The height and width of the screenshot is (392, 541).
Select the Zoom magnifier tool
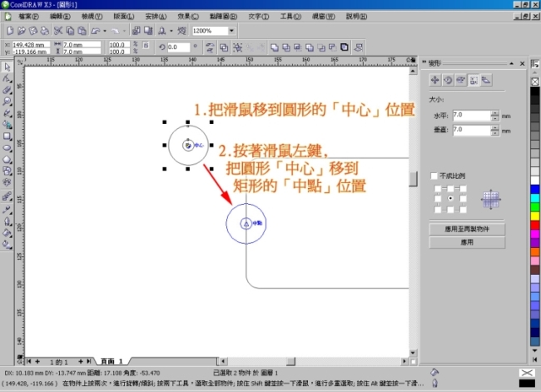7,102
